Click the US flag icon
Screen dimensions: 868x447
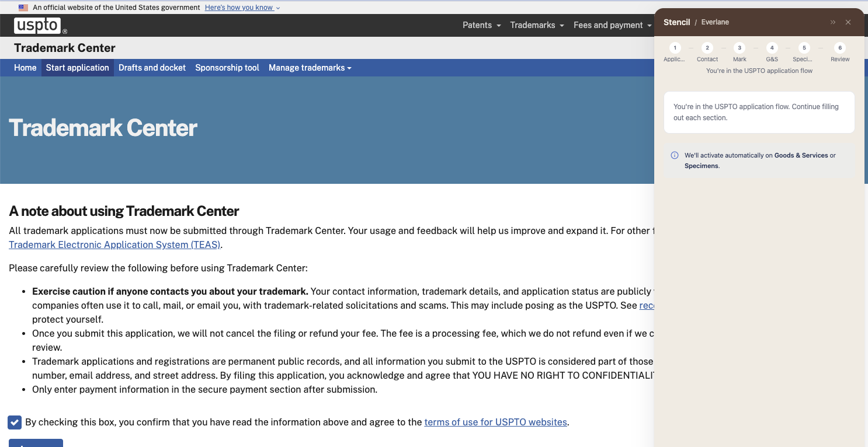23,8
